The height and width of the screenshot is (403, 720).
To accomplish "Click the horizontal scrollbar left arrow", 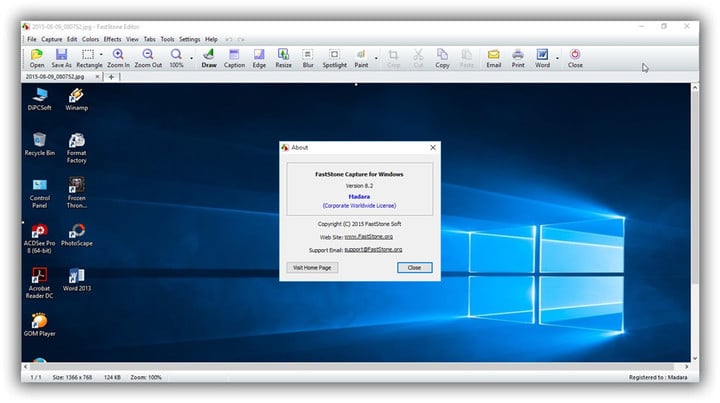I will coord(26,367).
